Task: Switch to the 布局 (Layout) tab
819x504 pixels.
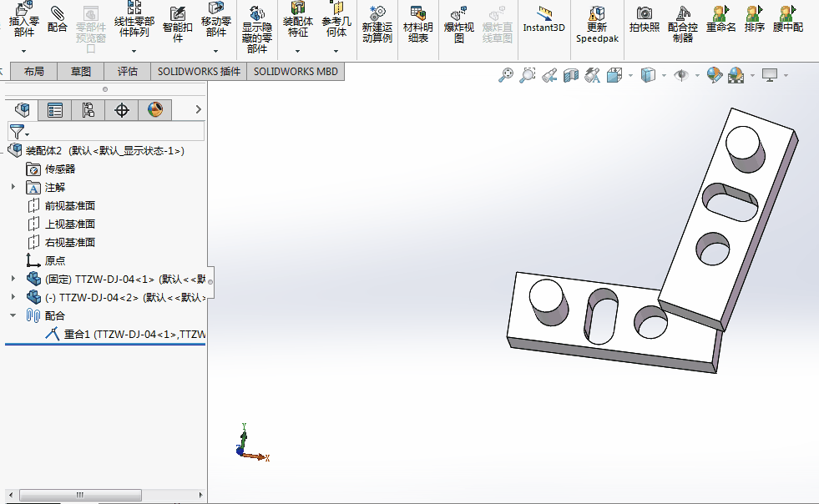Action: pyautogui.click(x=34, y=72)
